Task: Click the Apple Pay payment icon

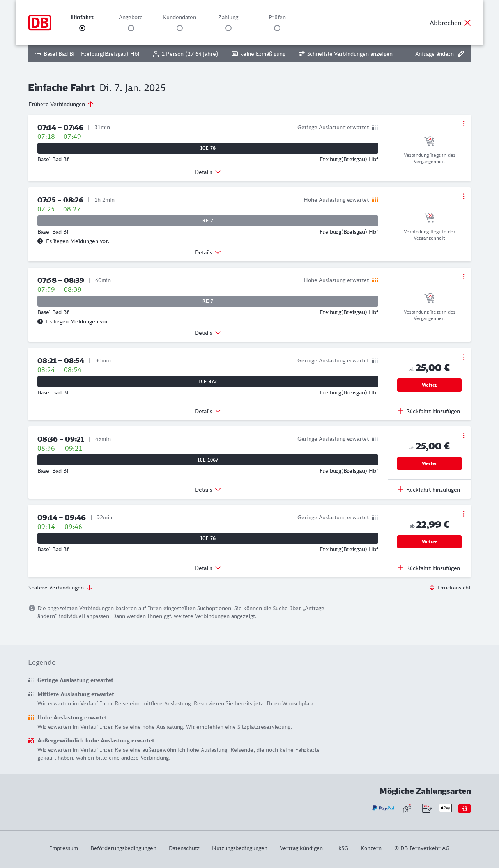Action: (x=445, y=808)
